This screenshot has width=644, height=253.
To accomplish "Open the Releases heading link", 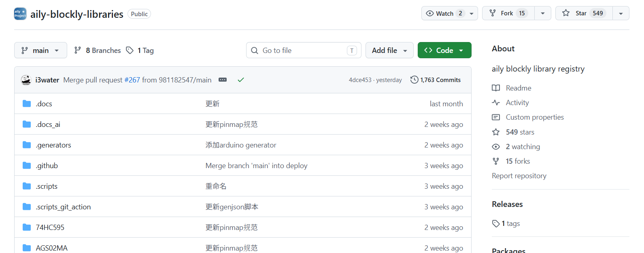I will [507, 204].
